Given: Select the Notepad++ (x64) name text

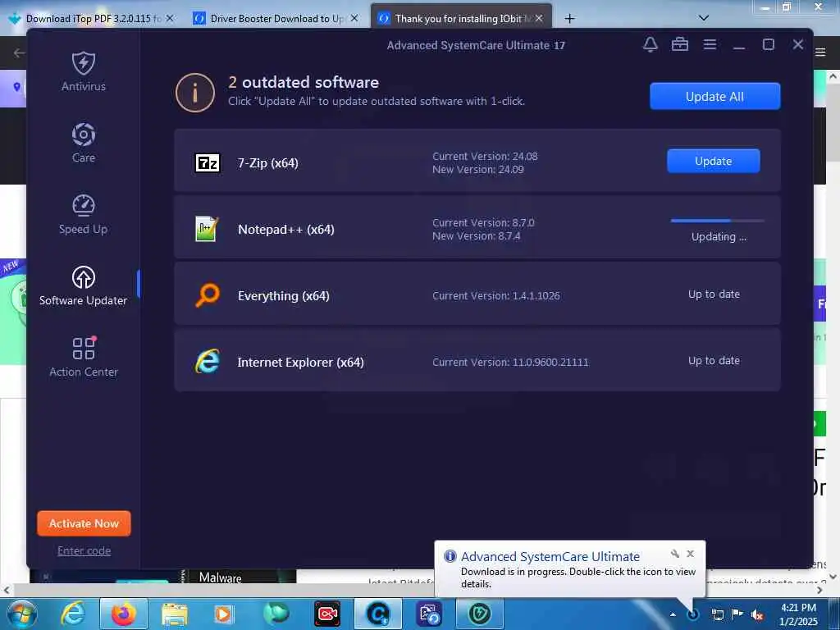Looking at the screenshot, I should [x=286, y=230].
